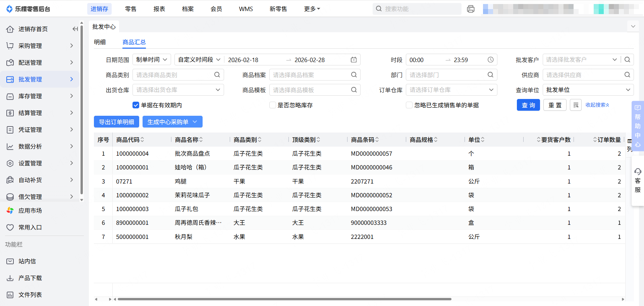Expand the 查询单位 dropdown
644x306 pixels.
(588, 90)
